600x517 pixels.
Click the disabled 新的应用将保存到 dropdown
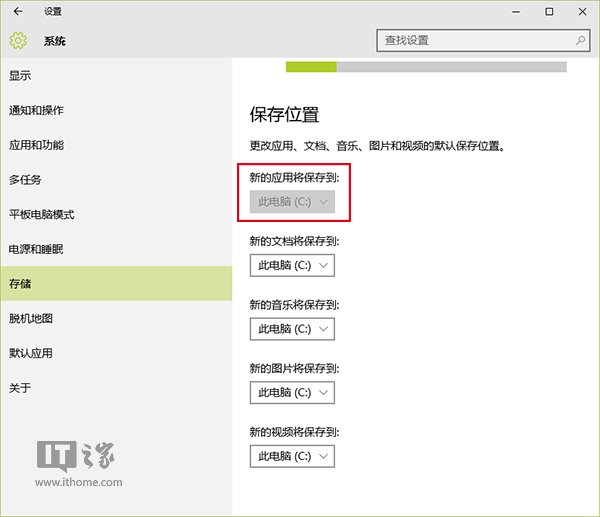[292, 202]
